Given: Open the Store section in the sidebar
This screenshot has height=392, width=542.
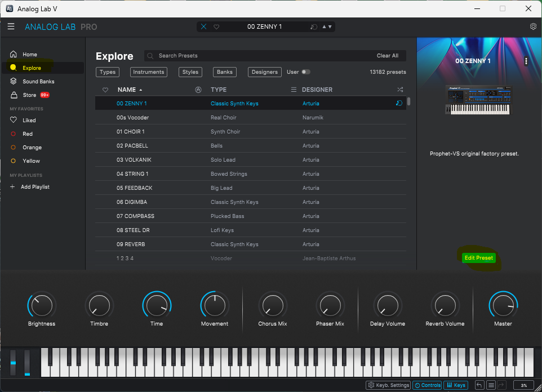Looking at the screenshot, I should (29, 95).
